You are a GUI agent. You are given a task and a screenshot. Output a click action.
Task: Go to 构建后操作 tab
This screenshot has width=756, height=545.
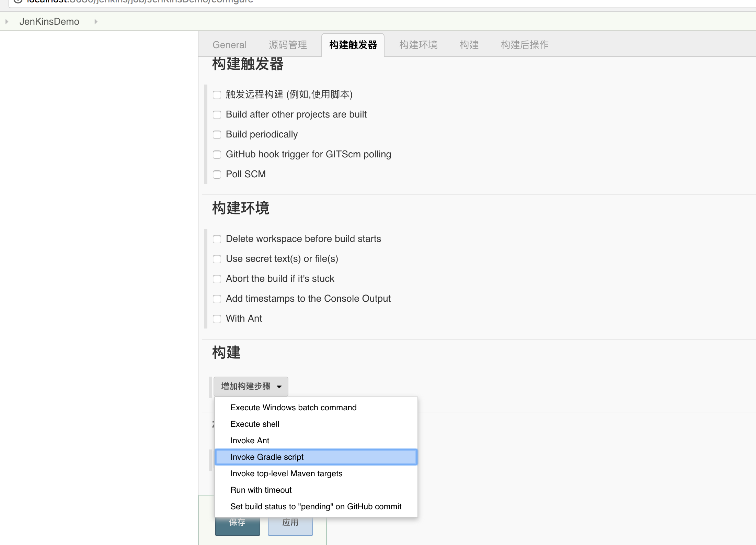tap(524, 45)
